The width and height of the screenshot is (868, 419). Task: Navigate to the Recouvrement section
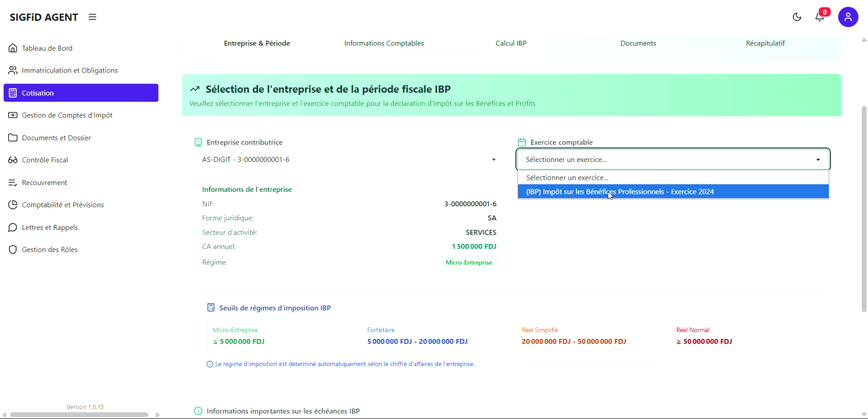43,182
